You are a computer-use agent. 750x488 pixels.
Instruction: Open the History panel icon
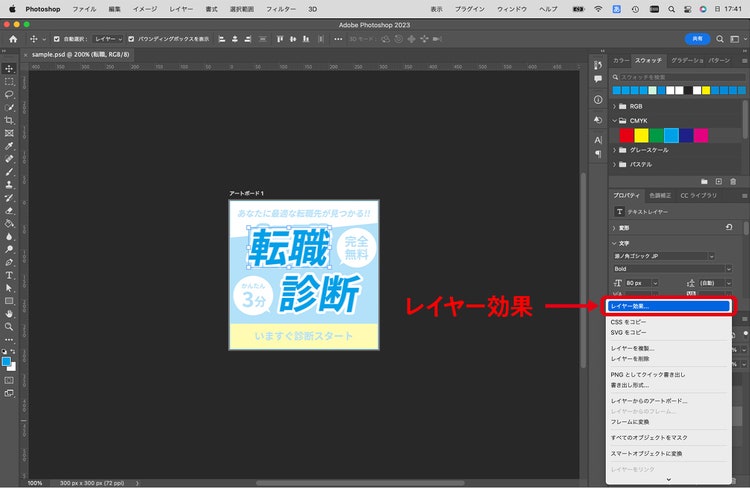click(x=598, y=65)
